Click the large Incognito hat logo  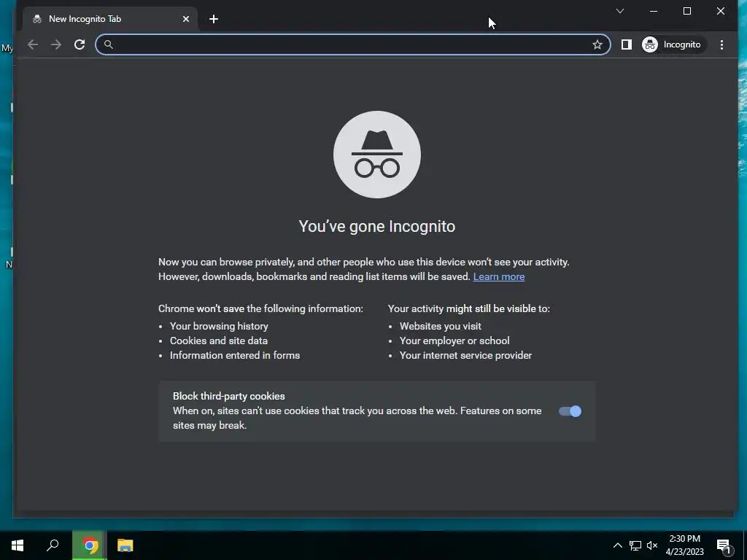pyautogui.click(x=377, y=155)
